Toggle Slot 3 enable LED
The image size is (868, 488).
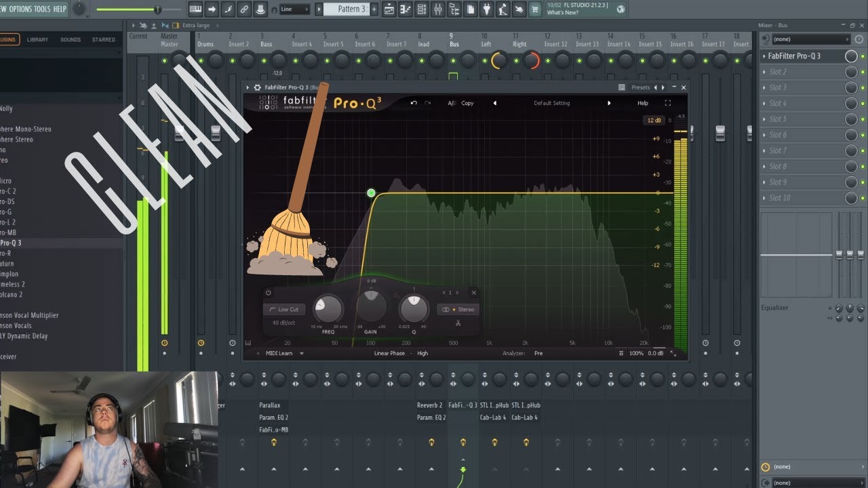tap(863, 87)
